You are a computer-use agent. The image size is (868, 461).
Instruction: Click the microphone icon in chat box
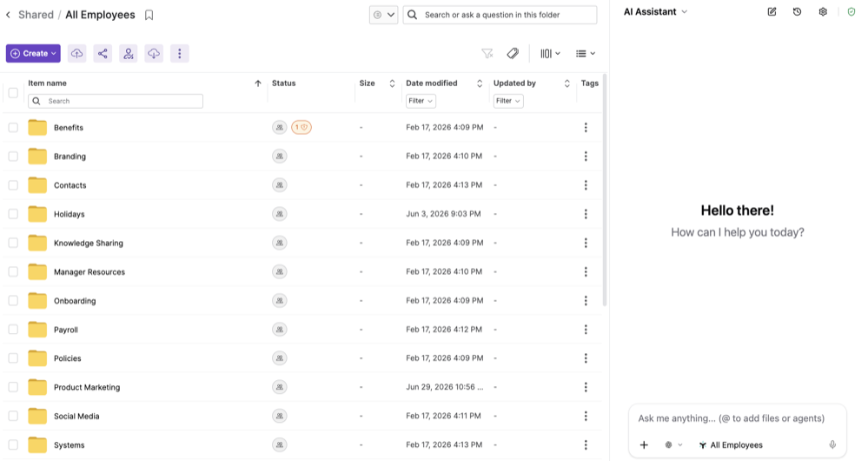832,445
